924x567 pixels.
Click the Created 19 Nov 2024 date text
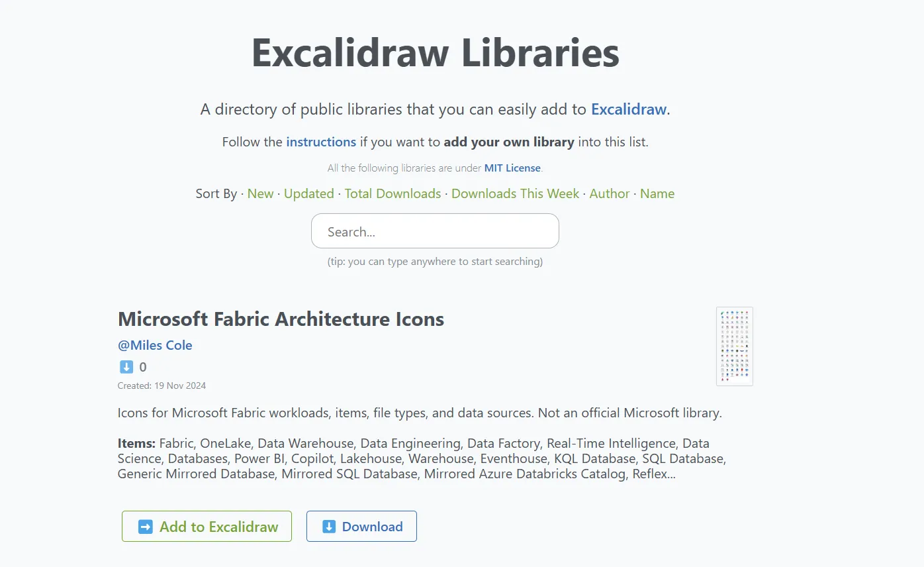pyautogui.click(x=162, y=386)
